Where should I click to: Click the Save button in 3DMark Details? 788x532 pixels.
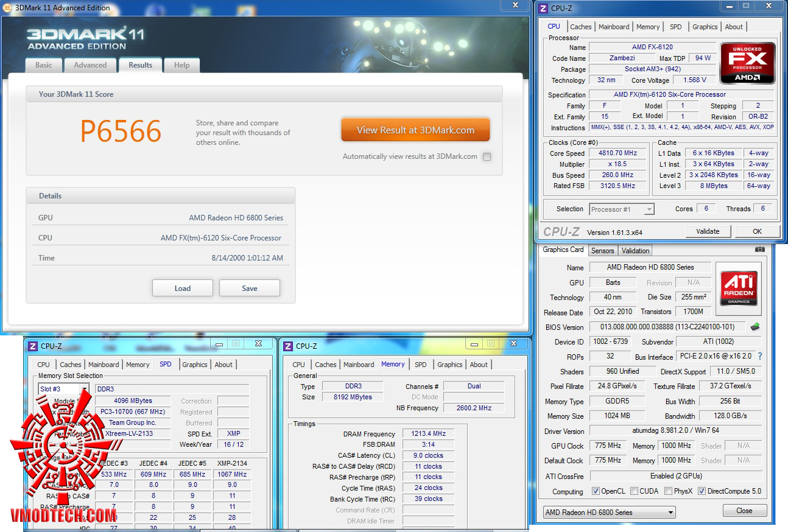[x=250, y=288]
